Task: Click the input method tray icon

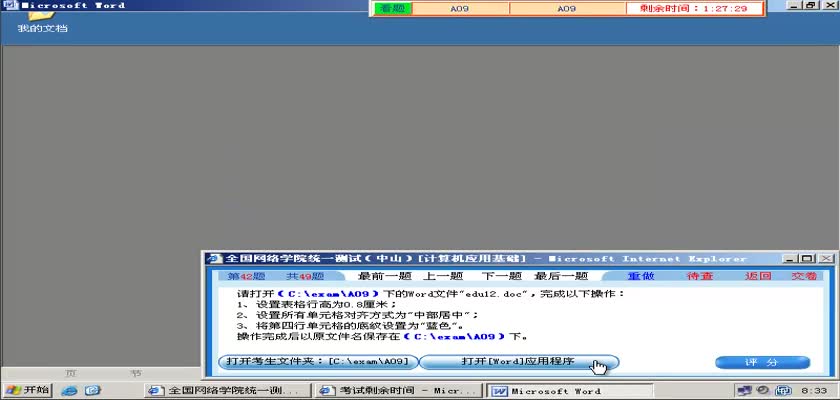Action: pyautogui.click(x=784, y=390)
